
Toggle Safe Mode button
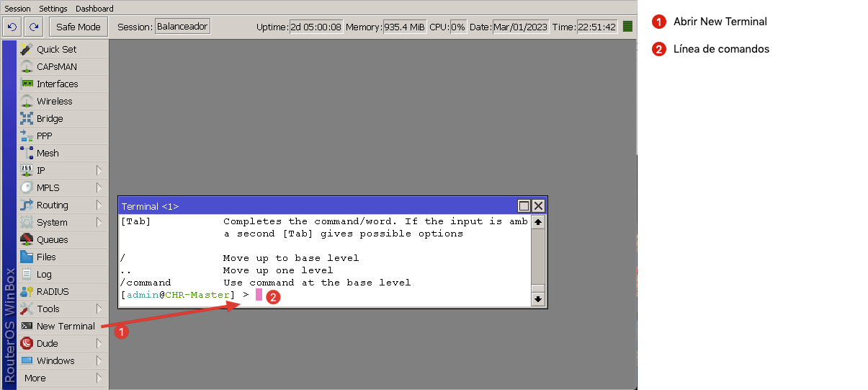tap(79, 27)
